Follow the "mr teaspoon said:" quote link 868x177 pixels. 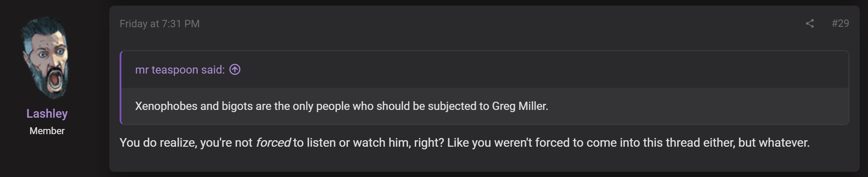click(180, 70)
